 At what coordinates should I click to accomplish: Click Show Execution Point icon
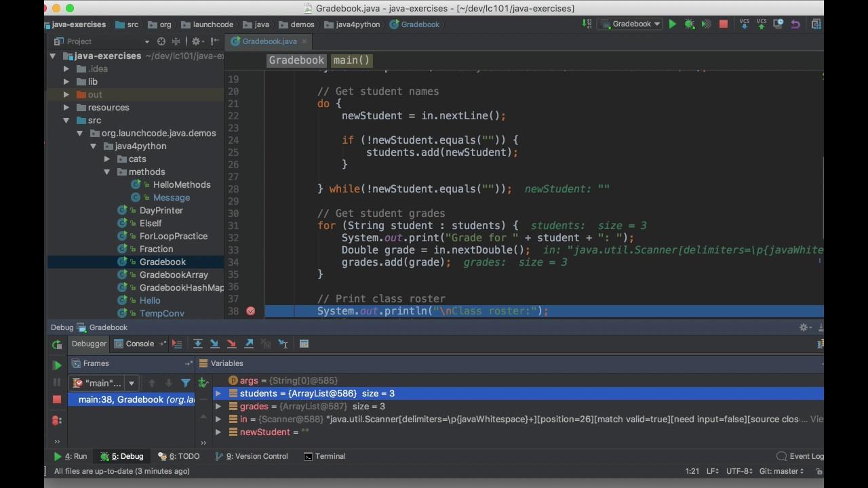pyautogui.click(x=177, y=344)
